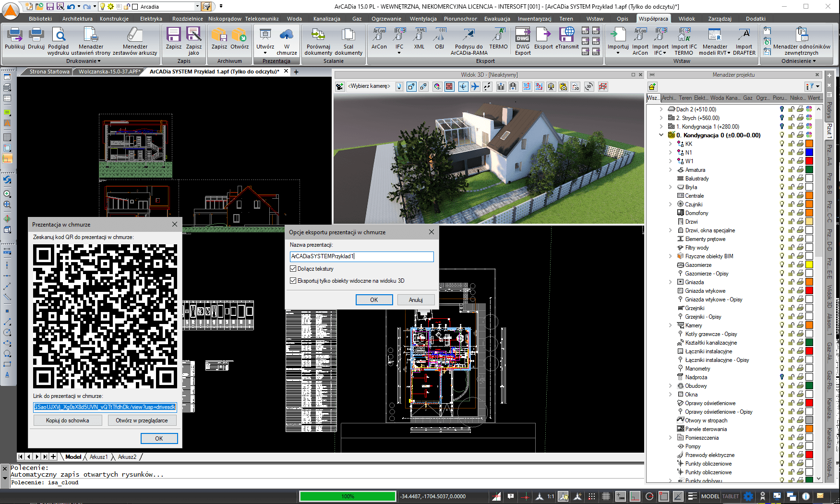Click Archiwum Otwórz icon

click(x=240, y=38)
